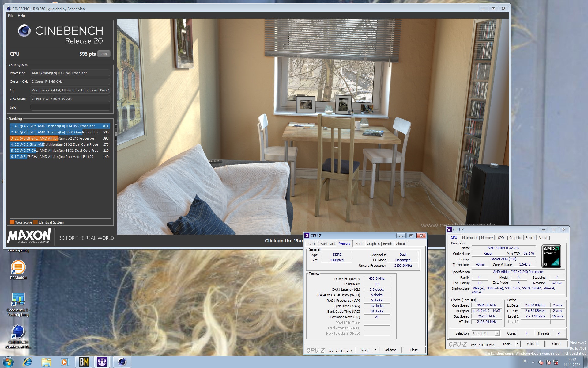The width and height of the screenshot is (588, 368).
Task: Open SPD tab in Memory CPU-Z window
Action: (x=358, y=244)
